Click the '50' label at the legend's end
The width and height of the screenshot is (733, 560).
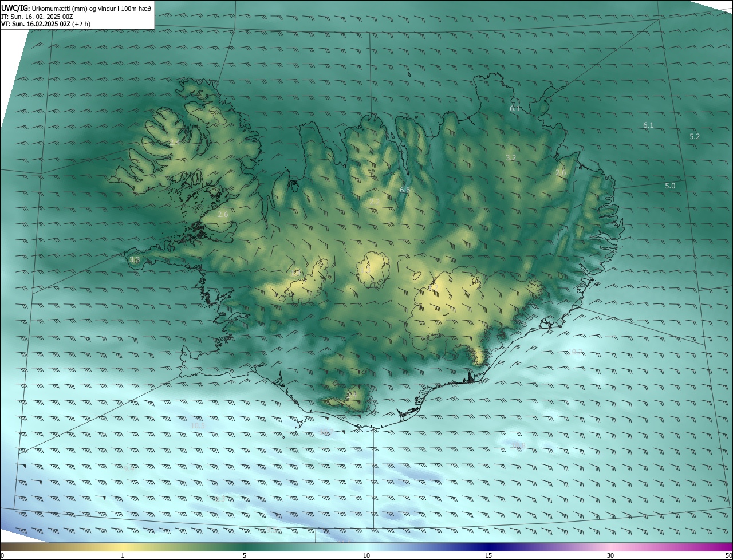pyautogui.click(x=728, y=555)
